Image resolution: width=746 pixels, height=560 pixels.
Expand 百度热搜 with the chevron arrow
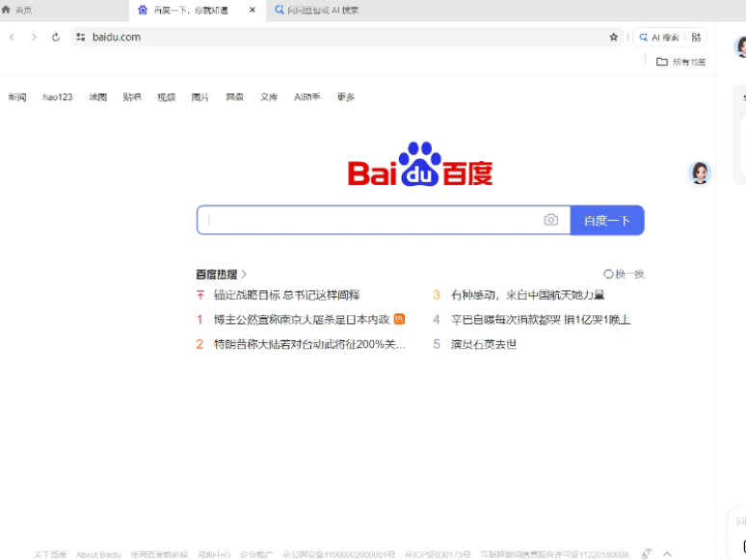(x=244, y=275)
